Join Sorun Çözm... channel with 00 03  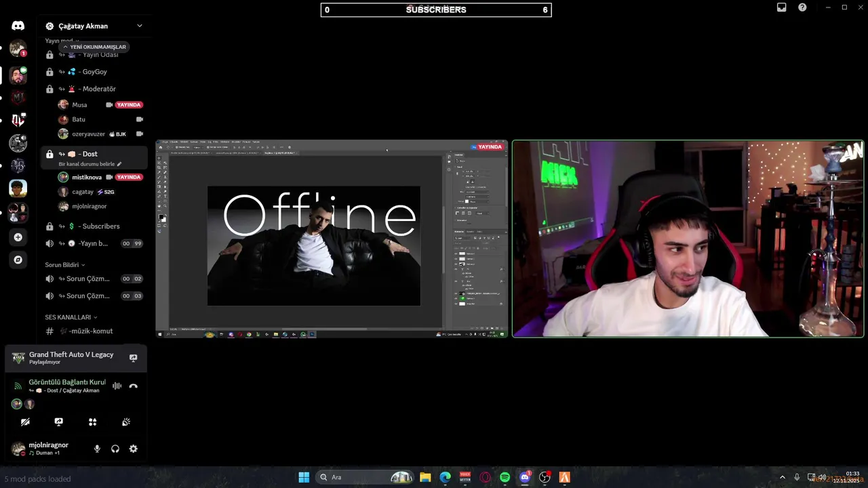94,296
